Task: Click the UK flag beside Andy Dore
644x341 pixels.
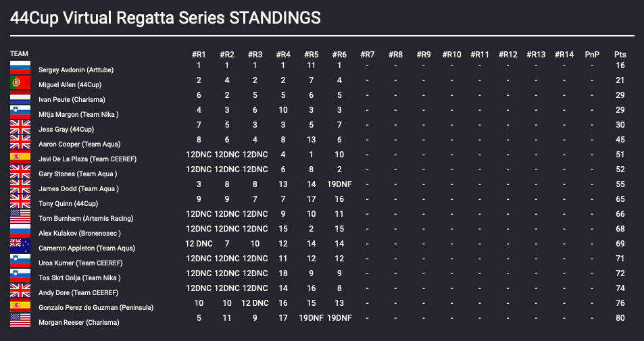Action: (20, 290)
